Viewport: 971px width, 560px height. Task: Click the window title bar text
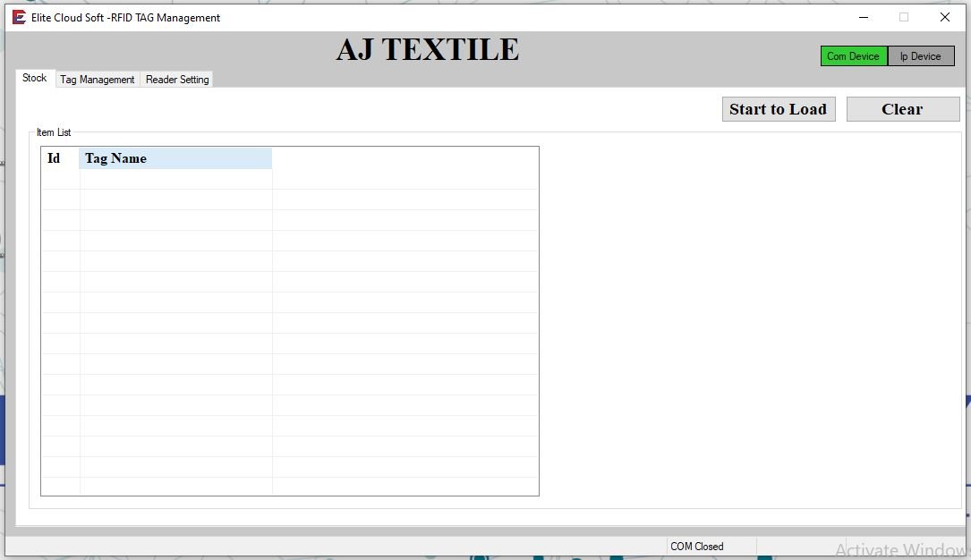click(x=125, y=17)
